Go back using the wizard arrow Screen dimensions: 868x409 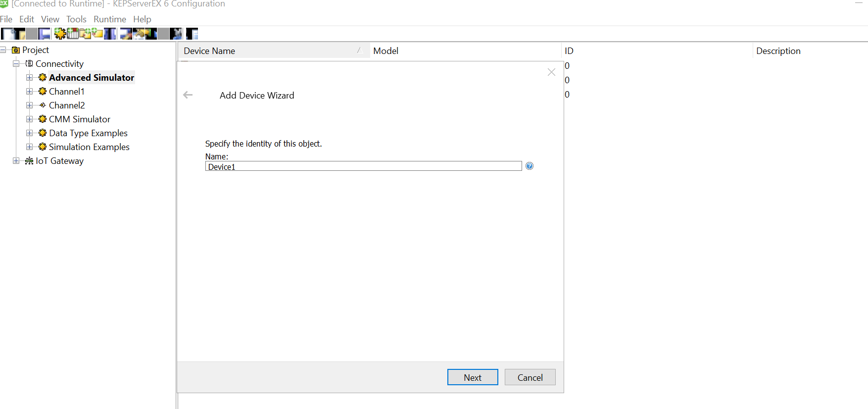pos(188,95)
